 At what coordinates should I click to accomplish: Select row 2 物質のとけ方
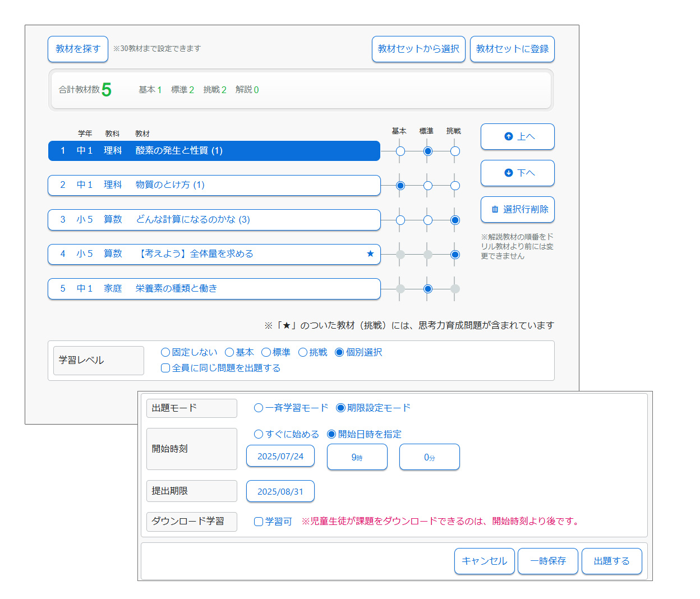214,185
